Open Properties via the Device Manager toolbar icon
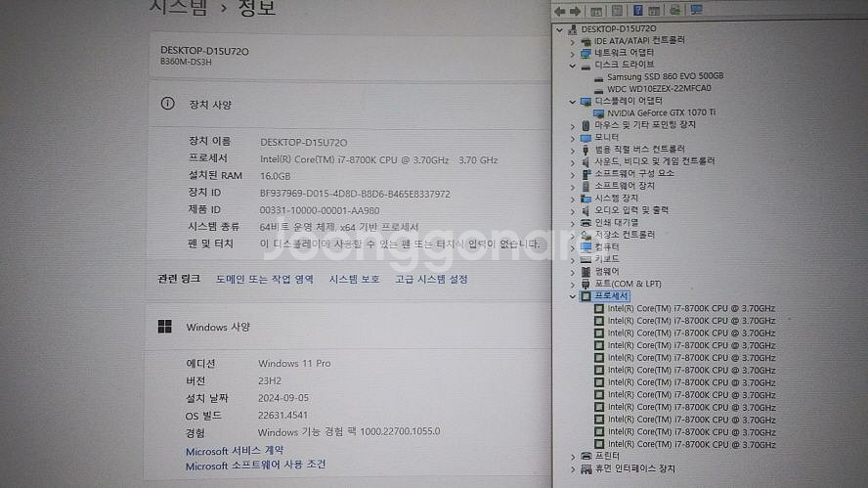Viewport: 868px width, 488px height. 617,11
